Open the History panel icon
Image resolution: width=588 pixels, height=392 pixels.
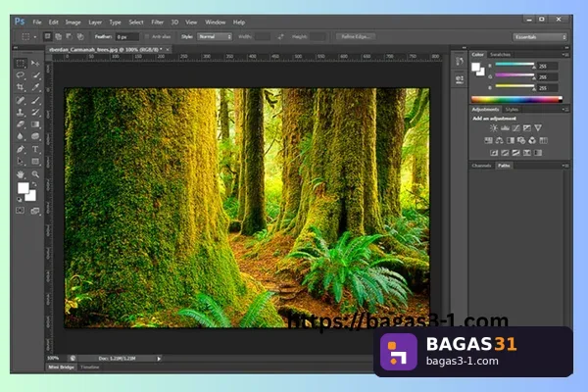pyautogui.click(x=460, y=62)
